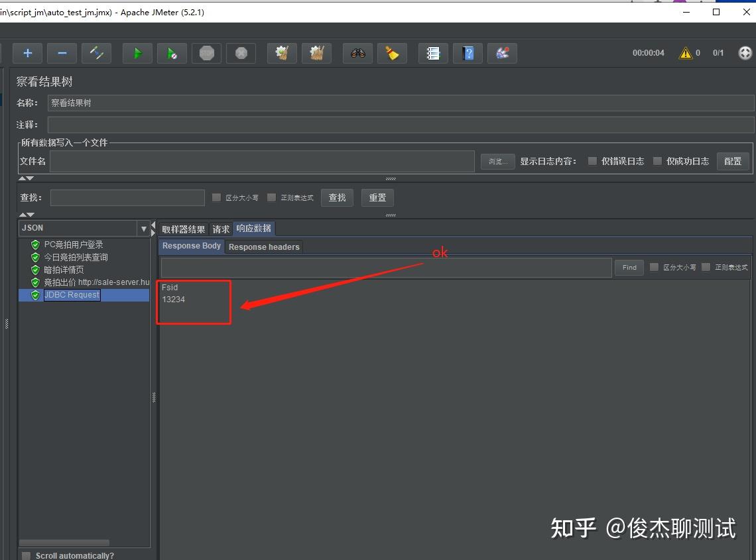756x560 pixels.
Task: Click the Shutdown test icon
Action: [241, 53]
